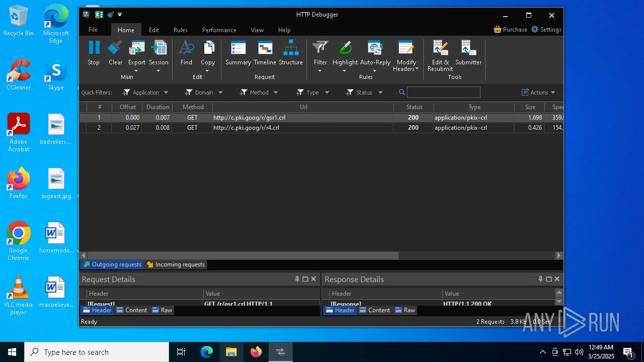
Task: Maximize the Response Details panel
Action: pyautogui.click(x=549, y=279)
